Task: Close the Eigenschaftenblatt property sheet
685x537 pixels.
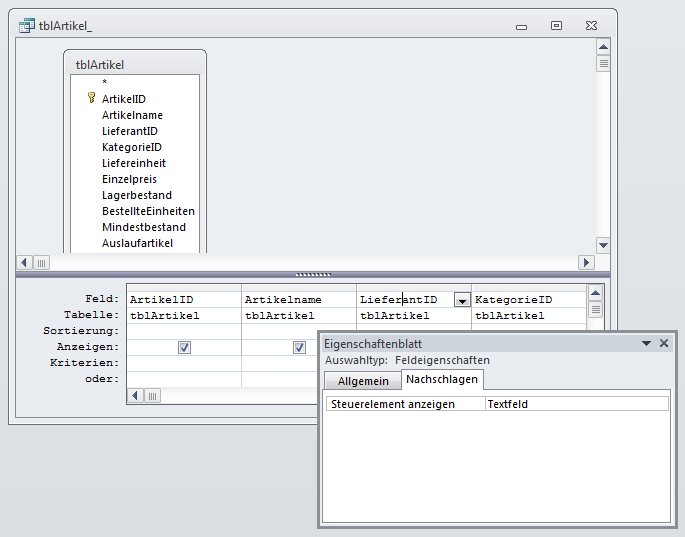Action: click(664, 343)
